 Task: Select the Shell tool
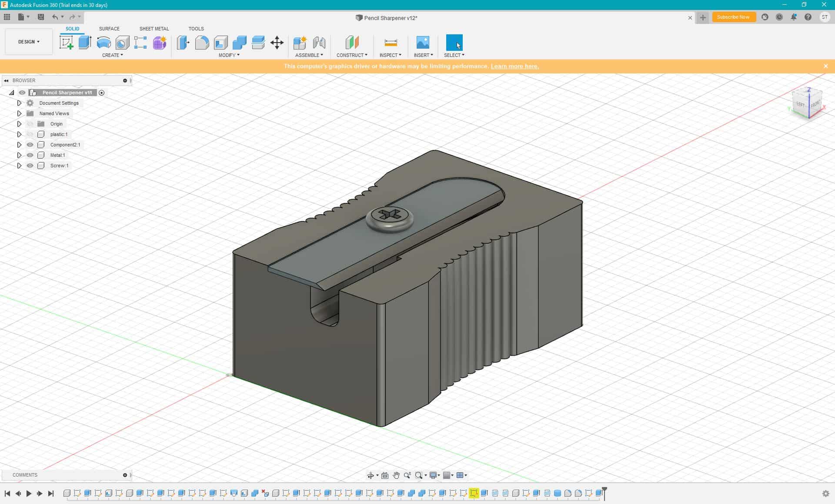[x=220, y=43]
